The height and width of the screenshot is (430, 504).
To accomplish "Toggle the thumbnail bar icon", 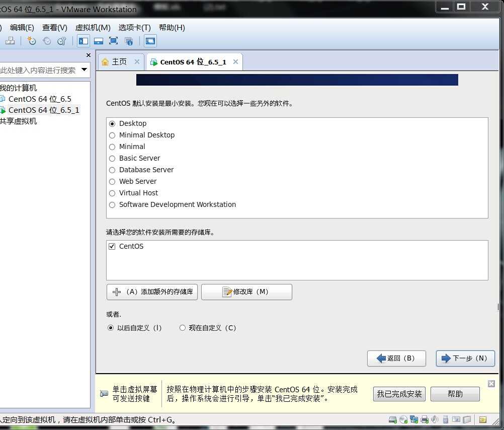I will [99, 41].
